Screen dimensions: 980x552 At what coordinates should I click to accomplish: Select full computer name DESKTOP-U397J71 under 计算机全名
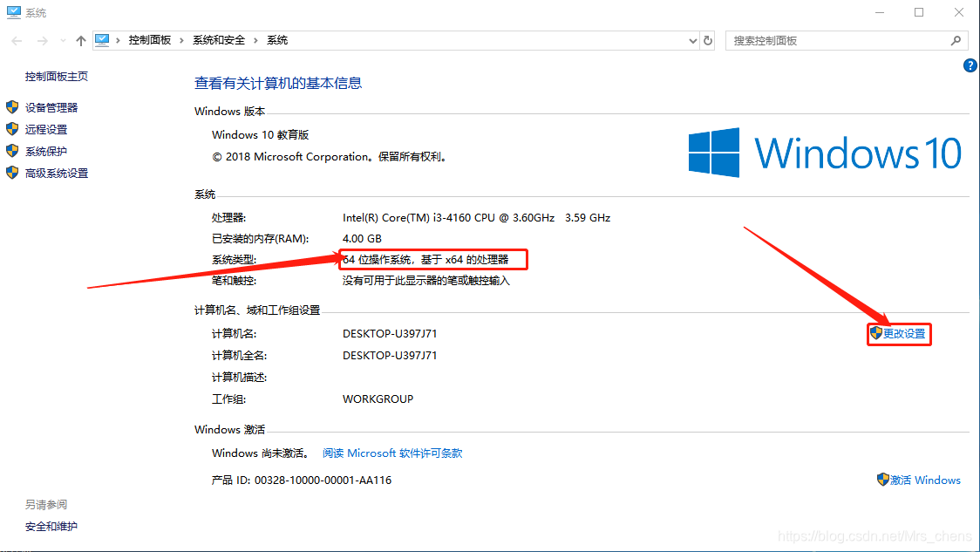coord(390,356)
